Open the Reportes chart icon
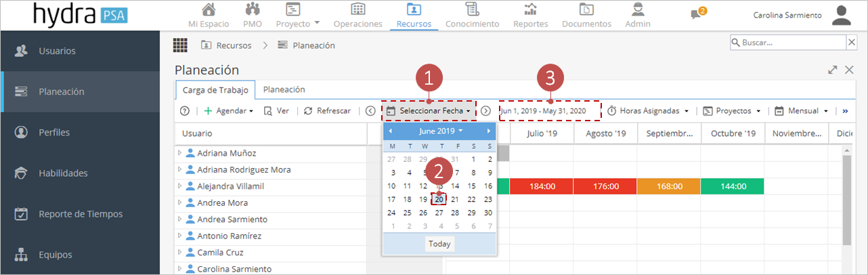The image size is (868, 275). 531,9
